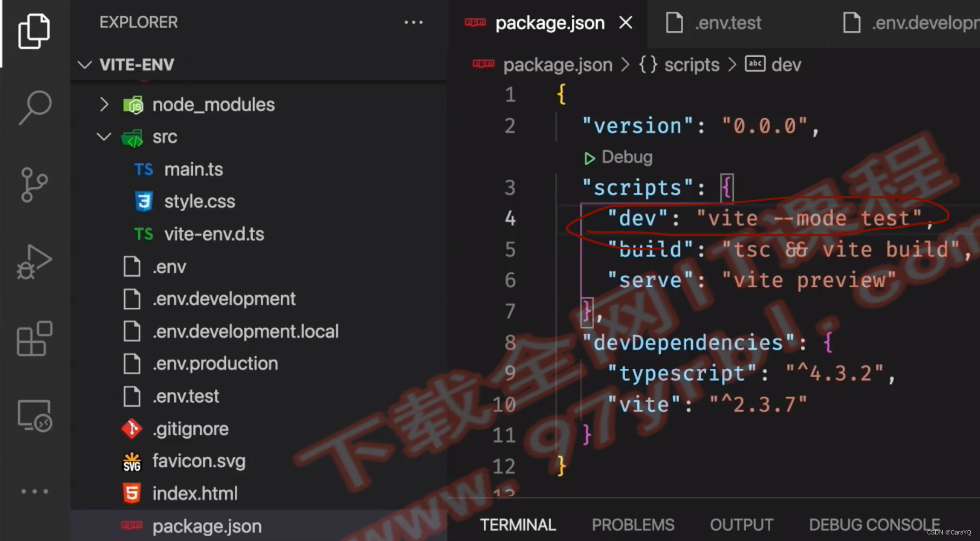Open the TERMINAL panel tab

pyautogui.click(x=518, y=525)
